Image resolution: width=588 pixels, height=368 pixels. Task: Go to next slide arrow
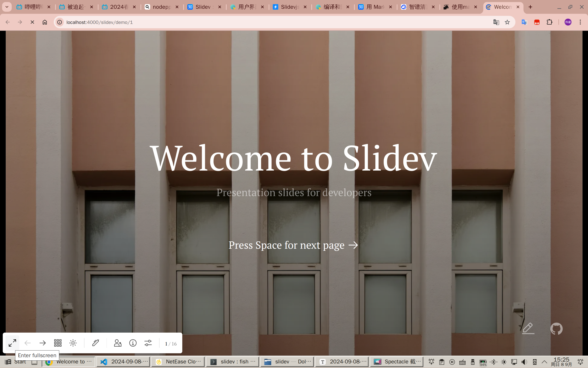pos(42,343)
